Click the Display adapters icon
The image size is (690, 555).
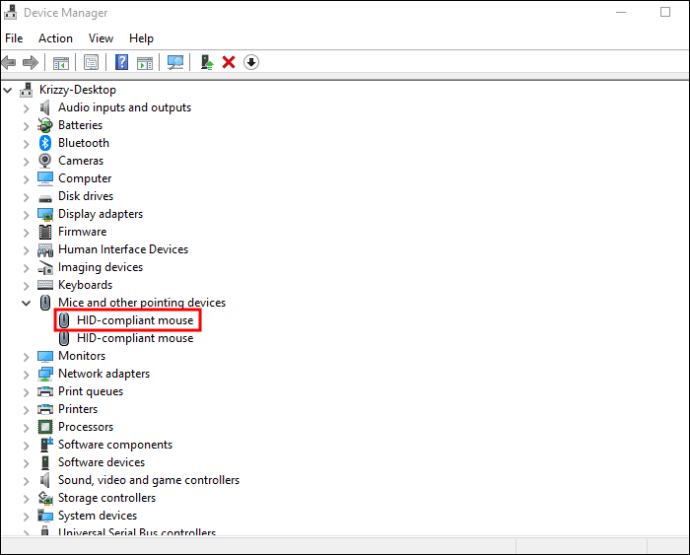[45, 214]
